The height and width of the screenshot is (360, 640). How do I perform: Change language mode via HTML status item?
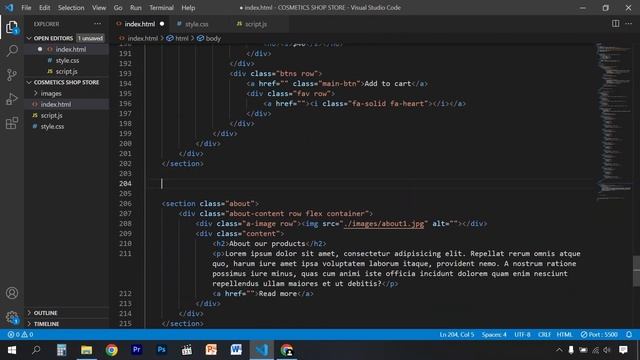[564, 334]
